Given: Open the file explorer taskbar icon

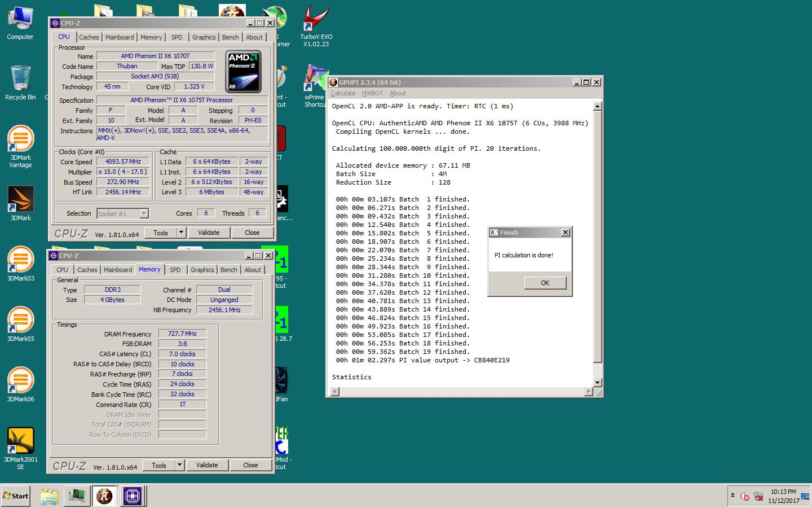Looking at the screenshot, I should click(49, 496).
